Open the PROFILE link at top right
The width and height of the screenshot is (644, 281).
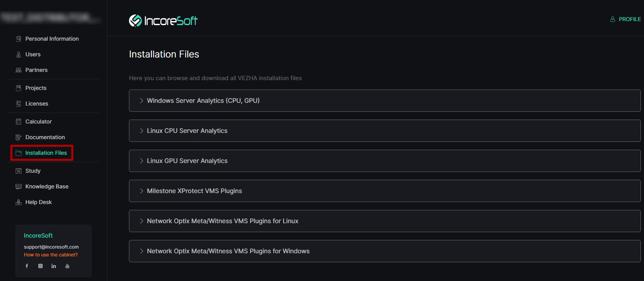(626, 19)
